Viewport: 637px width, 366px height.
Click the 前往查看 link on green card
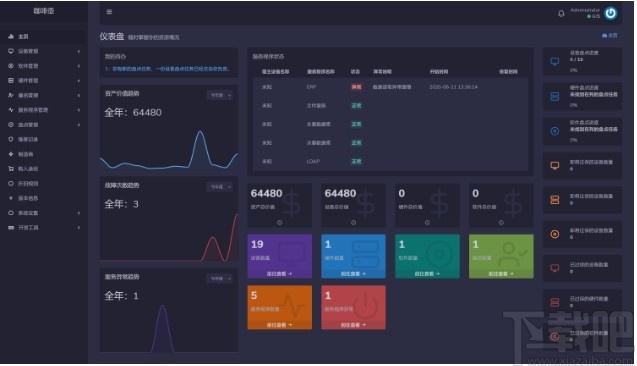click(x=501, y=274)
